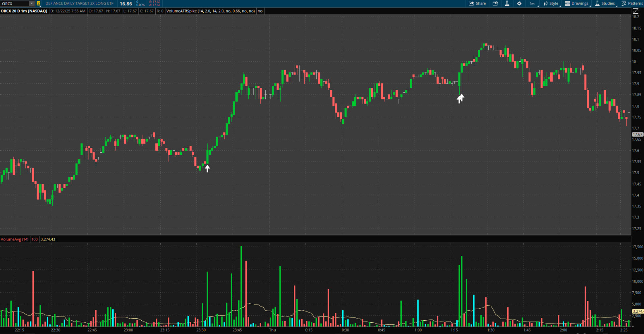Click the ORCX 20 D 1m [NASDAQ] label
The width and height of the screenshot is (644, 334).
tap(24, 11)
